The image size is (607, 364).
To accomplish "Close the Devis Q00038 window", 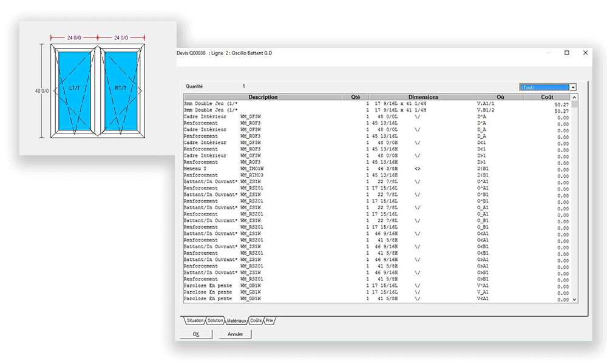I will click(x=586, y=53).
